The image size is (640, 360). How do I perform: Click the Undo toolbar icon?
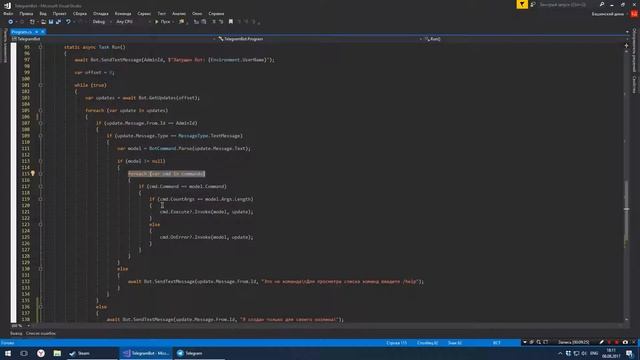point(68,22)
